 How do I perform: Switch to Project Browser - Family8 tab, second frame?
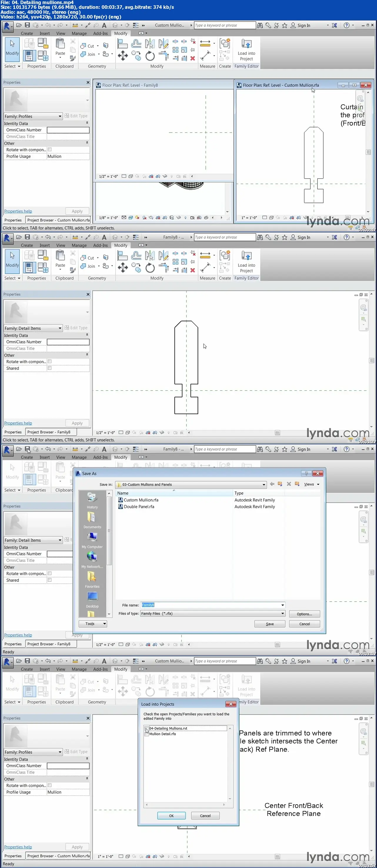[51, 432]
